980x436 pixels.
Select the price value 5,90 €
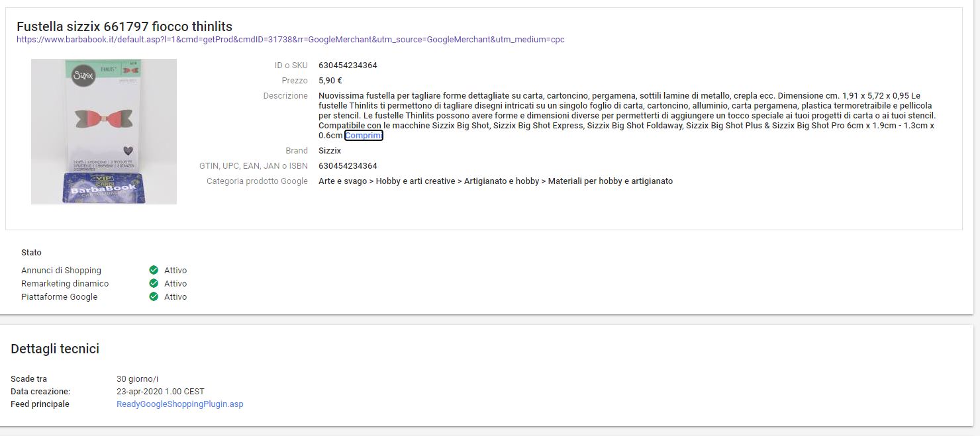(x=330, y=81)
